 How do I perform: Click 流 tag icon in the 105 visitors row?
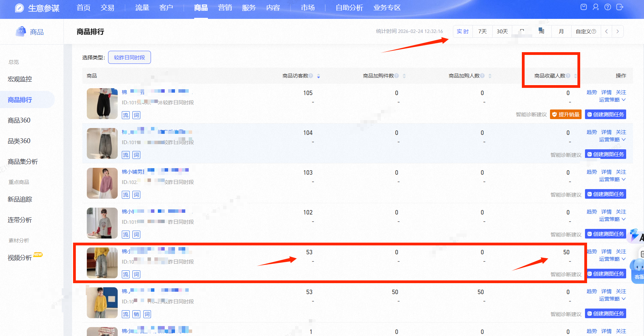pos(126,115)
